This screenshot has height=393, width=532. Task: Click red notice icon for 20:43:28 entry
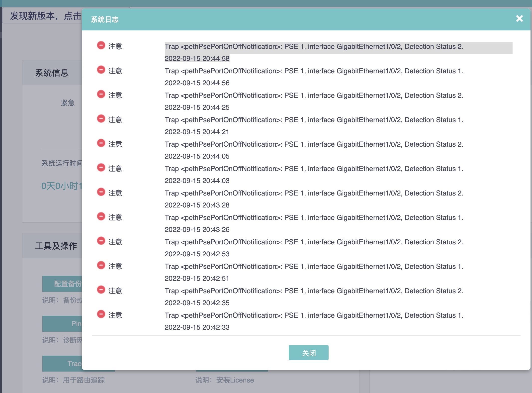(101, 192)
